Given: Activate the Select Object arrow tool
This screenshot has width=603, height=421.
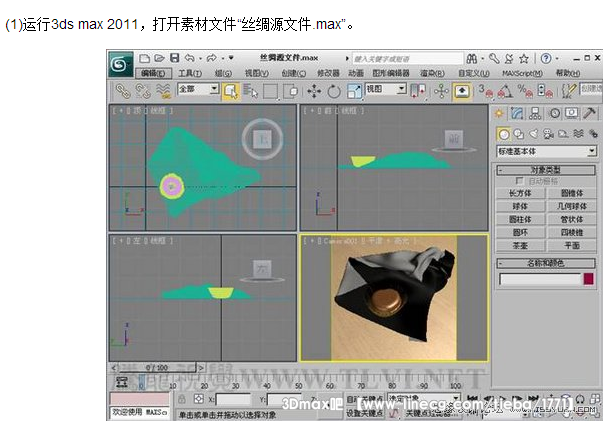Looking at the screenshot, I should (x=230, y=90).
